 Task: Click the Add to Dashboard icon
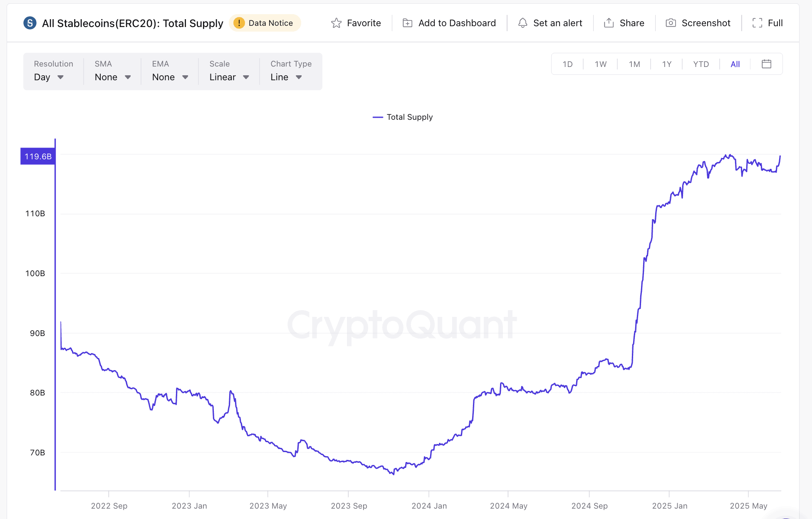(x=408, y=23)
